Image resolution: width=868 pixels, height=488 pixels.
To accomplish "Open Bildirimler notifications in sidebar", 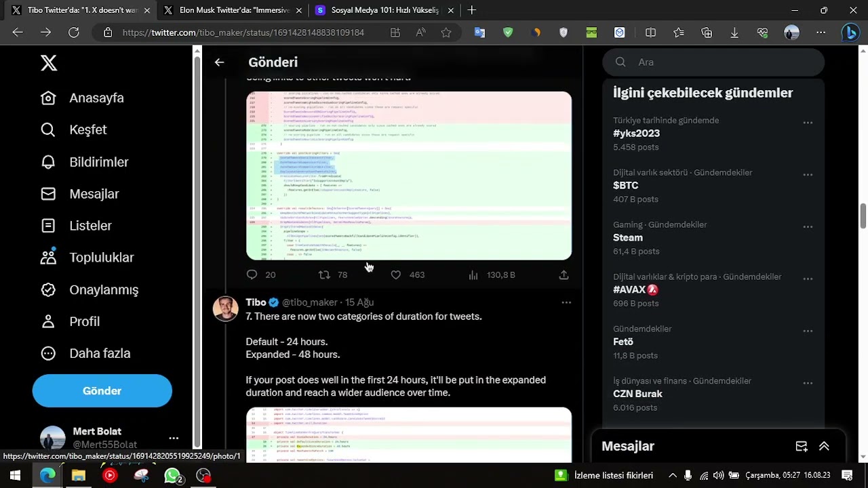I will [84, 162].
